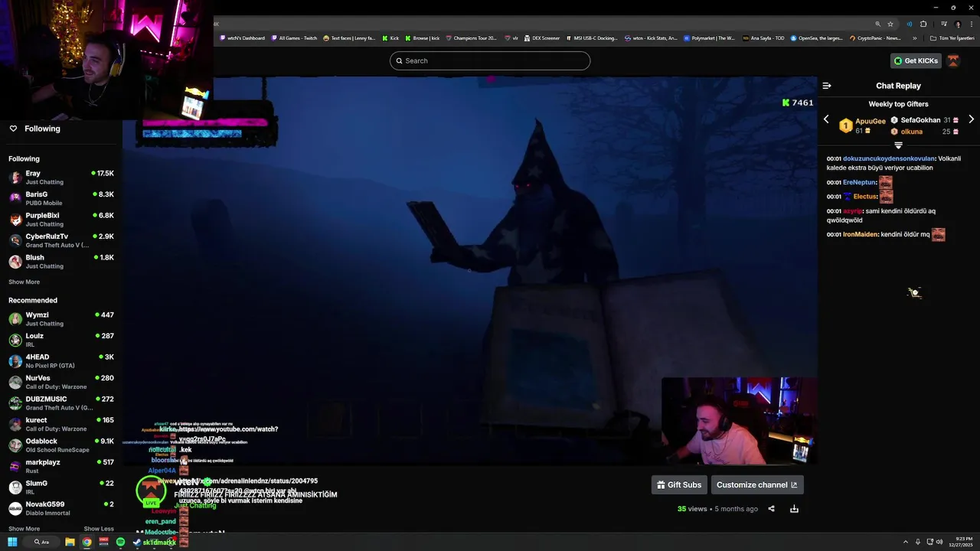This screenshot has height=551, width=980.
Task: Open top gifter ApuuGee's profile
Action: [871, 121]
